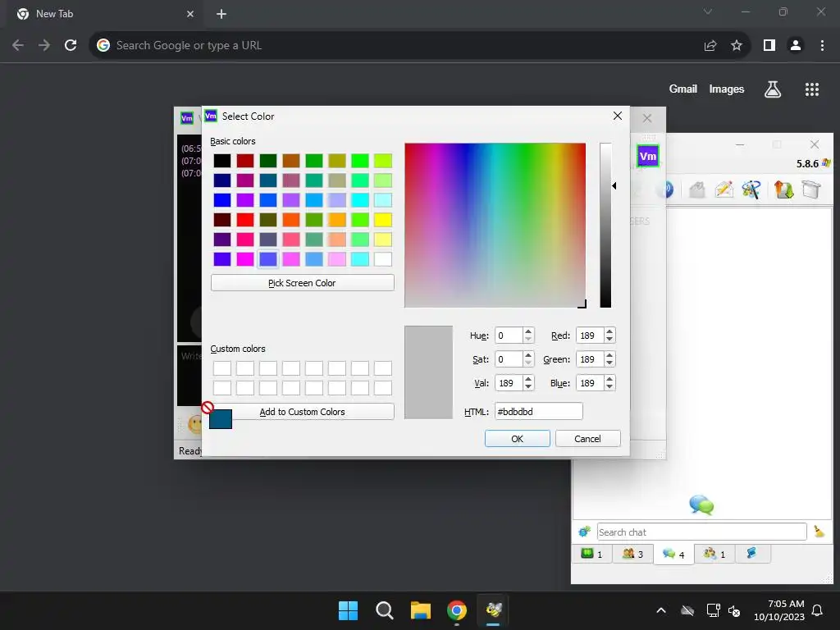
Task: Open Chrome three-dot menu
Action: (x=822, y=46)
